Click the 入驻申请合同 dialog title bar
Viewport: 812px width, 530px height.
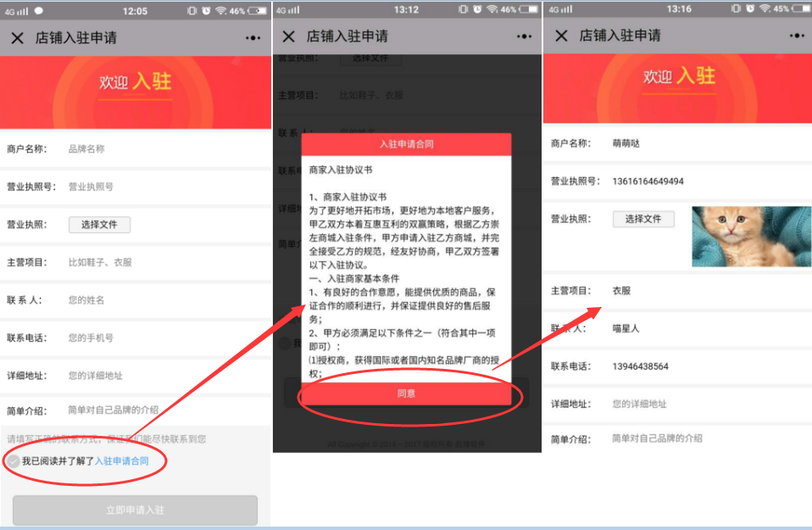406,144
